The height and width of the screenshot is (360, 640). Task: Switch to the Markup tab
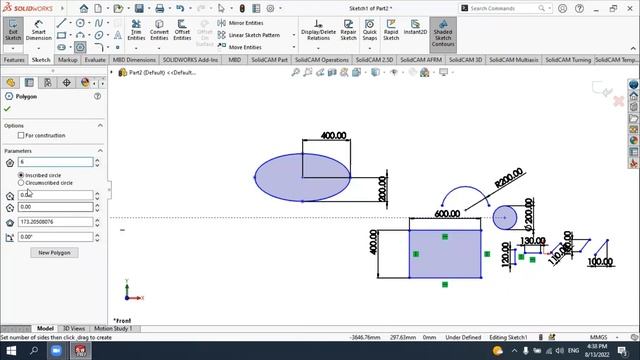pos(67,60)
